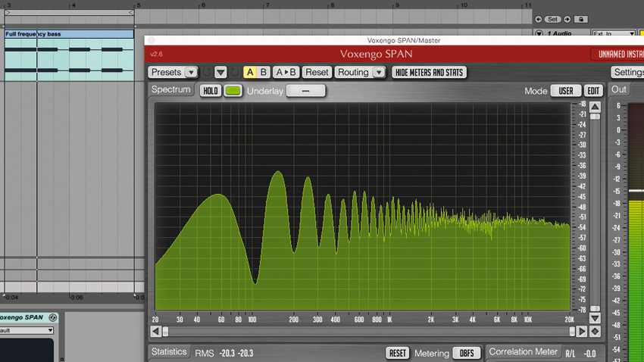Click the redo arrow icon before A
This screenshot has width=644, height=362.
[235, 73]
